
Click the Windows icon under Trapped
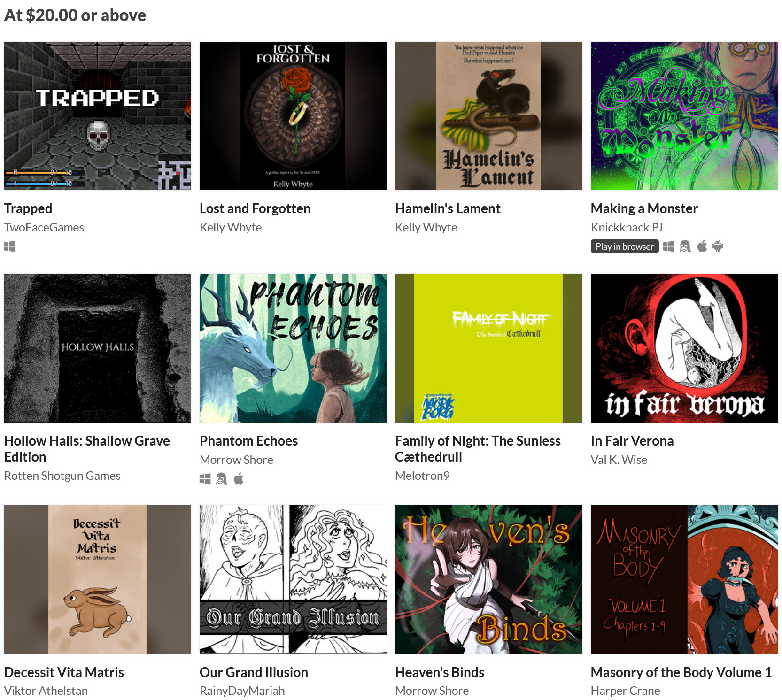[x=9, y=246]
